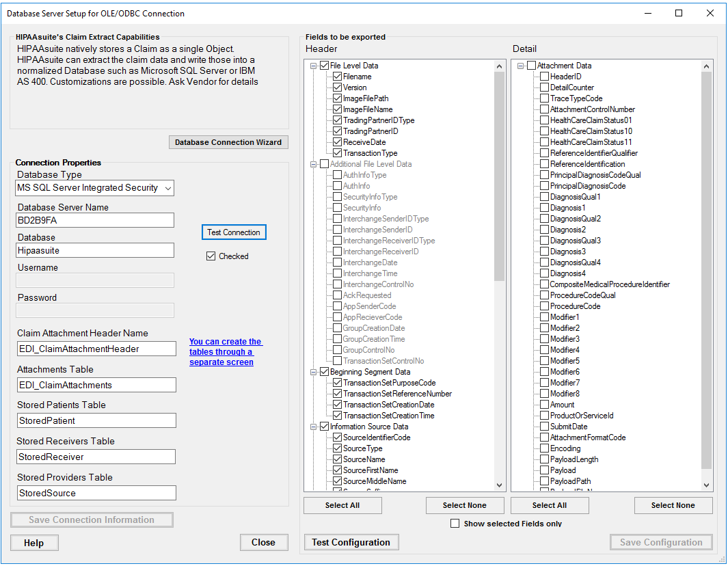Click the Test Connection button
The width and height of the screenshot is (728, 566).
point(233,232)
